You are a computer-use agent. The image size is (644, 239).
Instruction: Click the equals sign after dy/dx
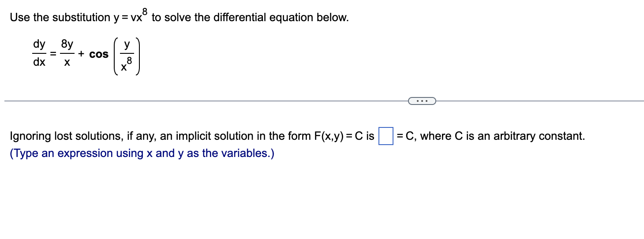(53, 54)
